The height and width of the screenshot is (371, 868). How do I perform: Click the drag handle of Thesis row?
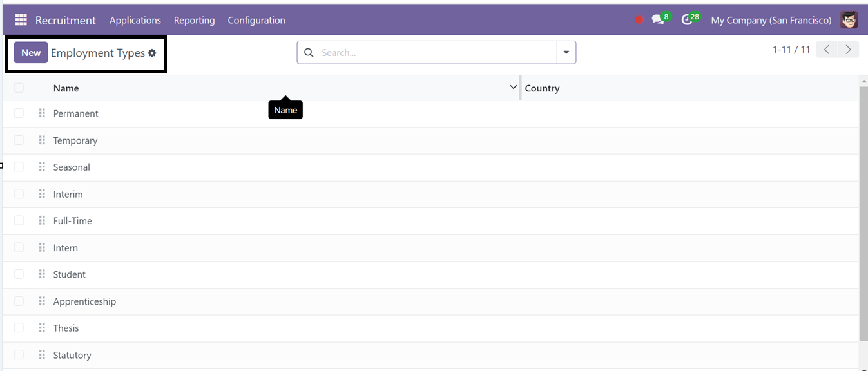point(42,328)
